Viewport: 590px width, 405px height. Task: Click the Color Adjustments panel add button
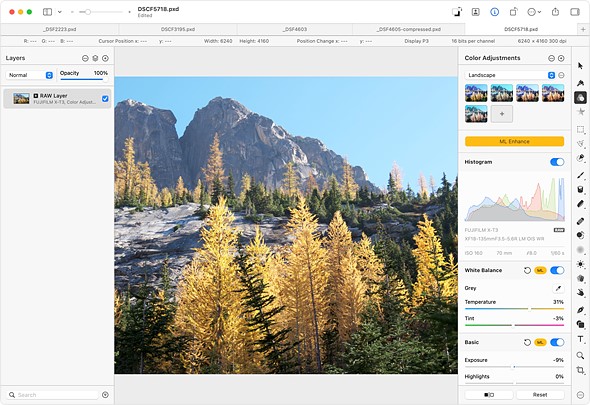[x=561, y=58]
